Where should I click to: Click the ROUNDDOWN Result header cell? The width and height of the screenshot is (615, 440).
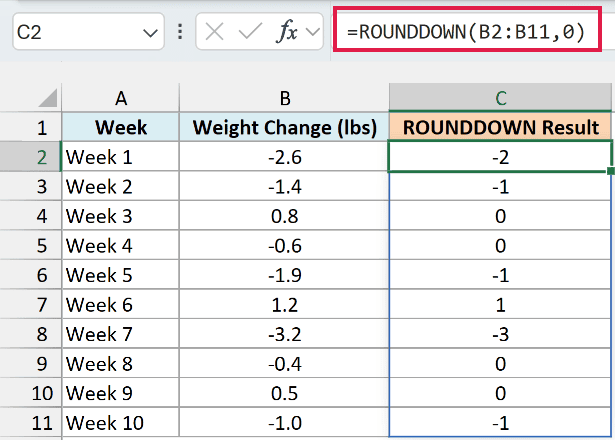500,127
